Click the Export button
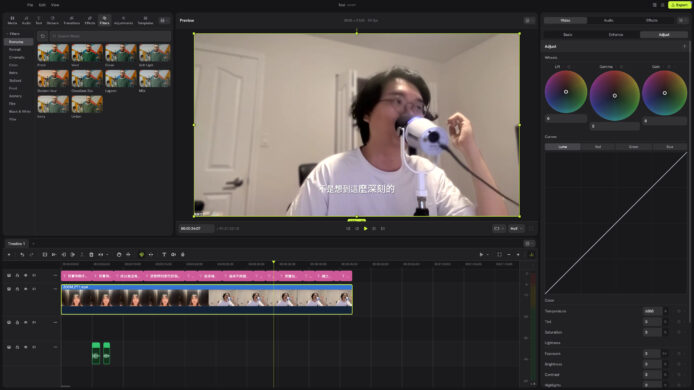694x390 pixels. [x=679, y=5]
